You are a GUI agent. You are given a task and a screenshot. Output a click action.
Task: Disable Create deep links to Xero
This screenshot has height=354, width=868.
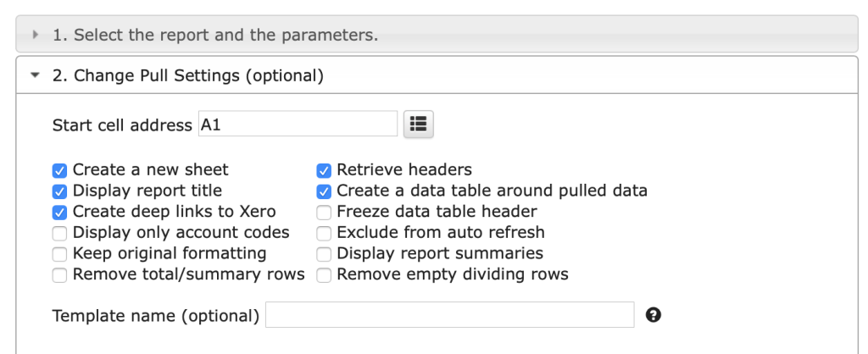(x=59, y=212)
